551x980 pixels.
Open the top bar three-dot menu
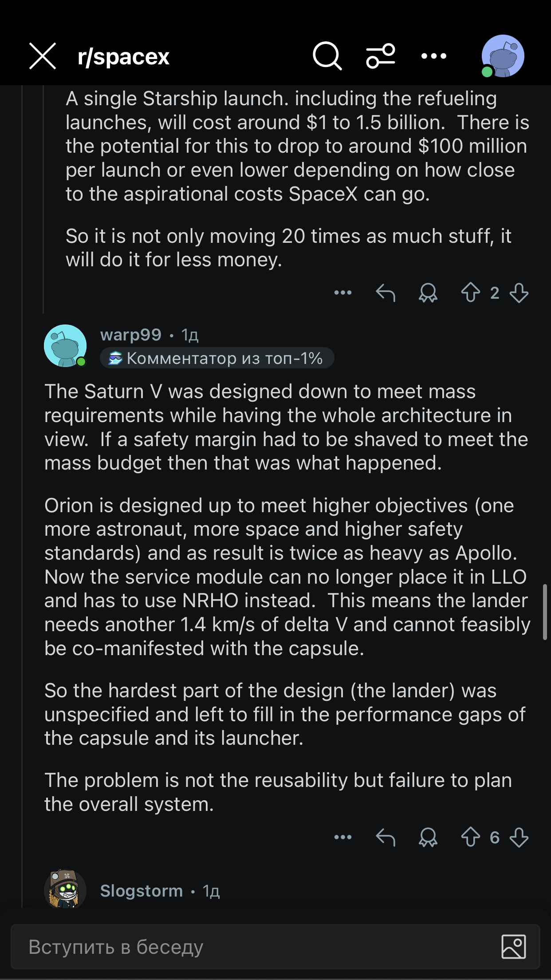(433, 56)
